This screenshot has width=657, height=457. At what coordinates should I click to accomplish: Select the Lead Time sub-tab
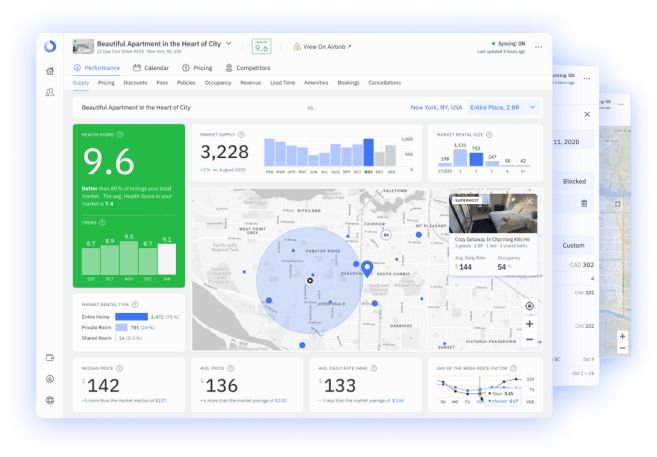pos(283,83)
